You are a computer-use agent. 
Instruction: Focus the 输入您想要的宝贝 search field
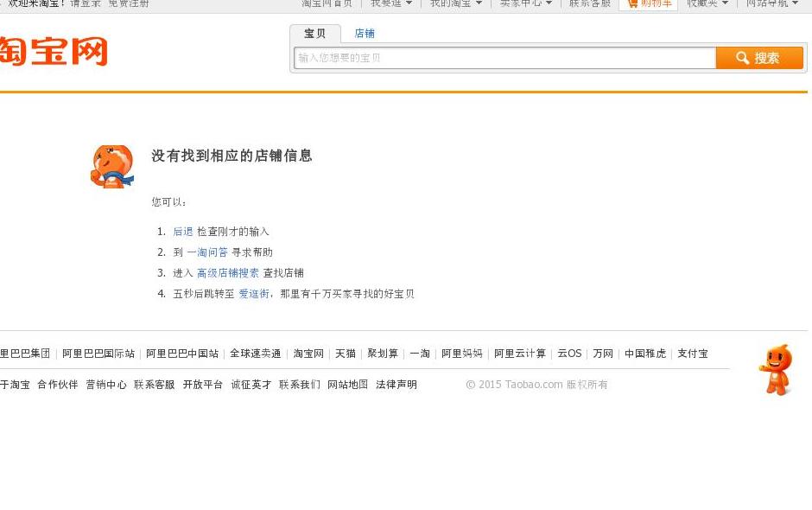[505, 58]
